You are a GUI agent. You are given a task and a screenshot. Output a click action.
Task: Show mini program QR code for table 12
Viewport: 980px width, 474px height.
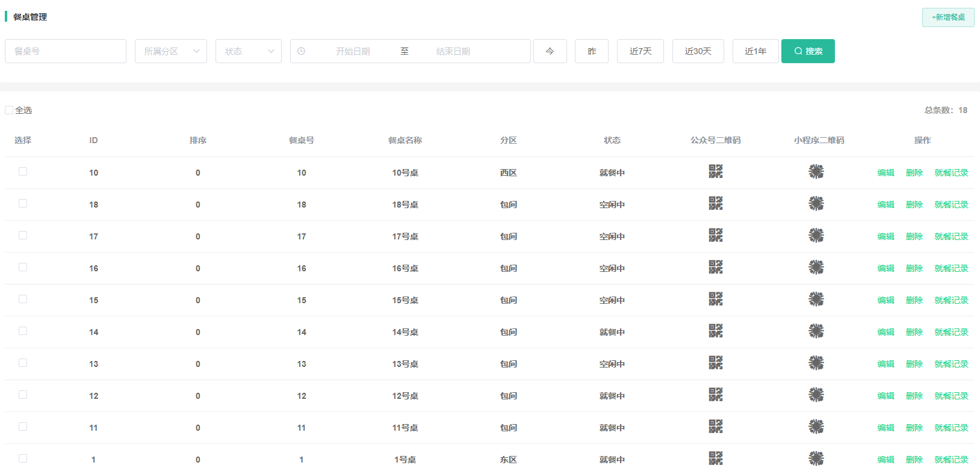click(816, 395)
